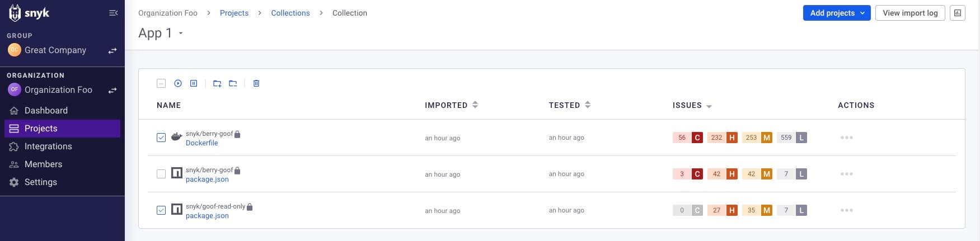The image size is (980, 241).
Task: Open the Collections breadcrumb link
Action: pyautogui.click(x=290, y=13)
